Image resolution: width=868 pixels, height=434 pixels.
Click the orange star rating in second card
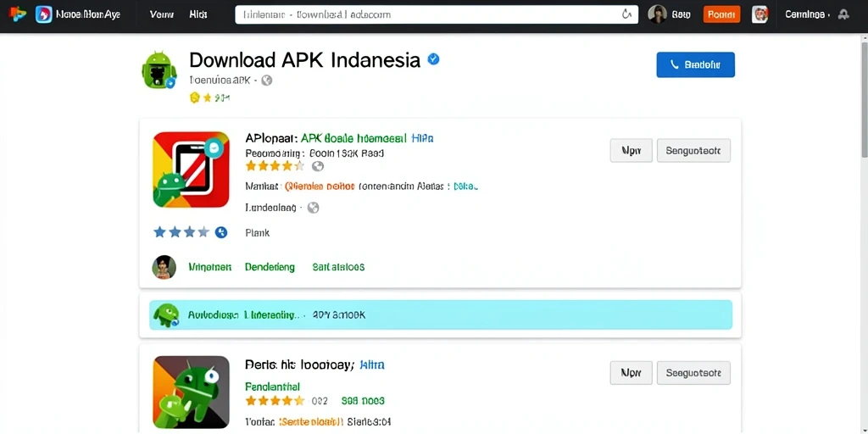(275, 401)
